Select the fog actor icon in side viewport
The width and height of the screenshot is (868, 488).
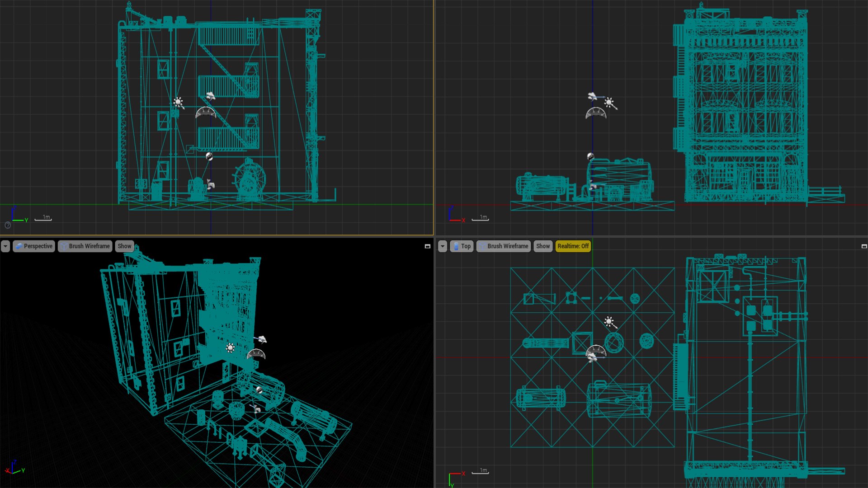point(211,95)
